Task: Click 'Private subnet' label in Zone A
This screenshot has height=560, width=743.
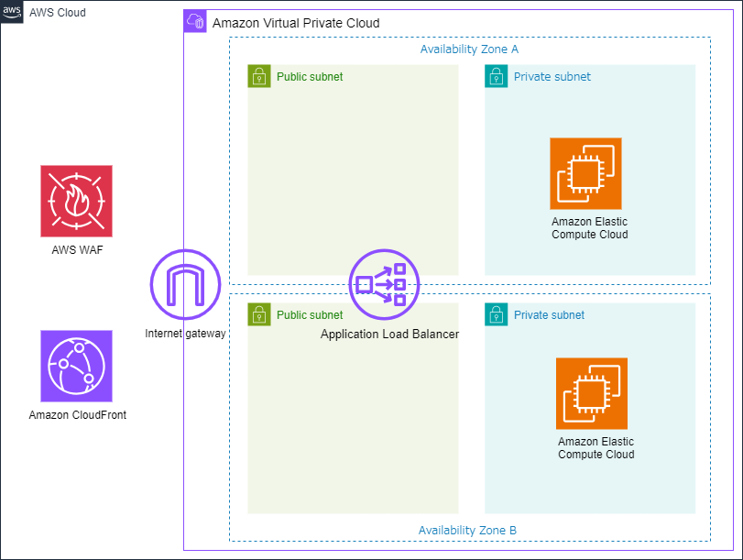Action: 552,77
